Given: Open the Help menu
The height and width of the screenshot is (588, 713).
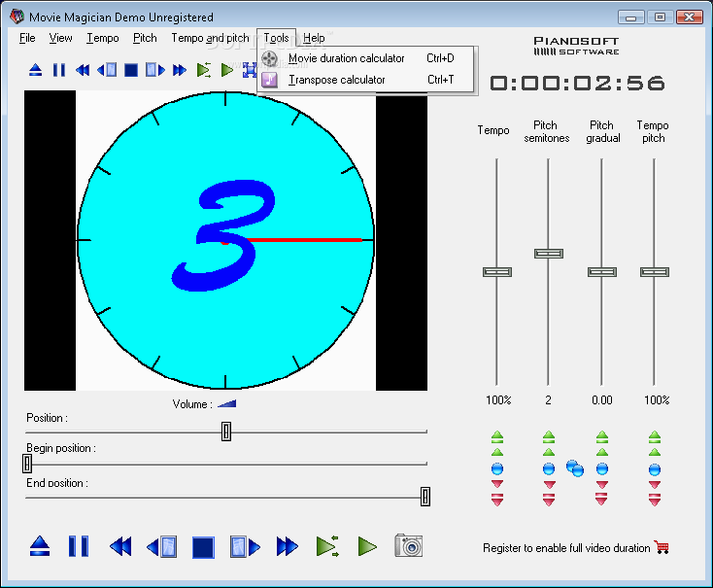Looking at the screenshot, I should pos(314,38).
